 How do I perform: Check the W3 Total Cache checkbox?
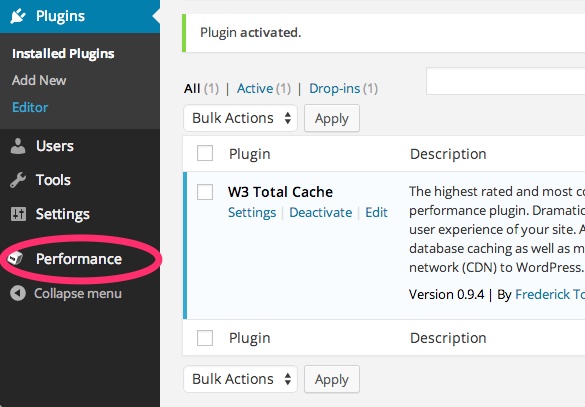205,192
